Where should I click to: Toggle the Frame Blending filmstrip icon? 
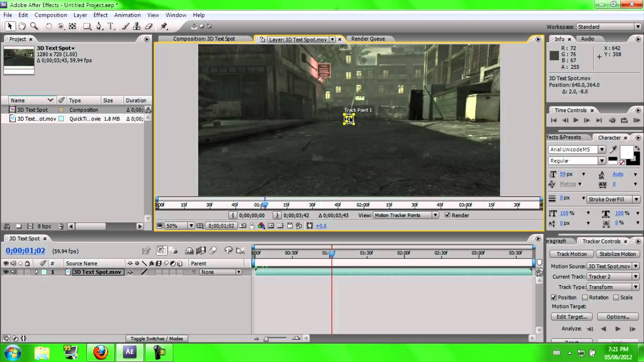pyautogui.click(x=201, y=250)
